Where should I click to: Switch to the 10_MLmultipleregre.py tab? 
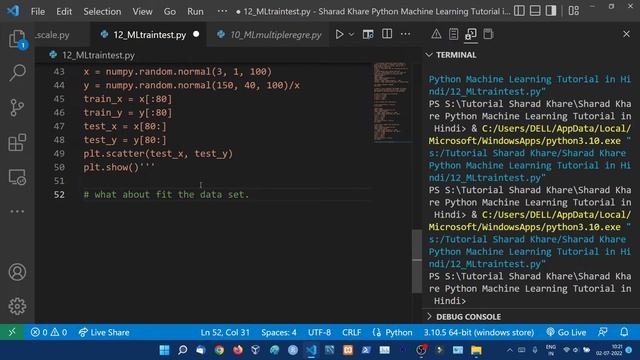point(269,35)
